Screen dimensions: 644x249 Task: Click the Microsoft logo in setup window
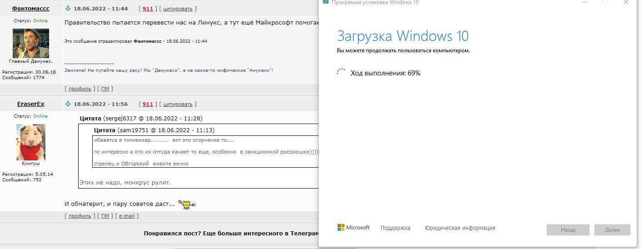click(354, 228)
